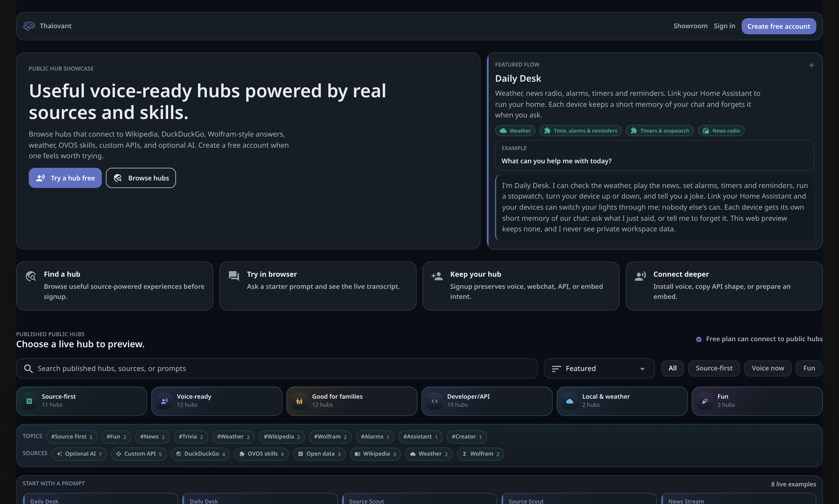Select the News radio tag

pos(721,131)
